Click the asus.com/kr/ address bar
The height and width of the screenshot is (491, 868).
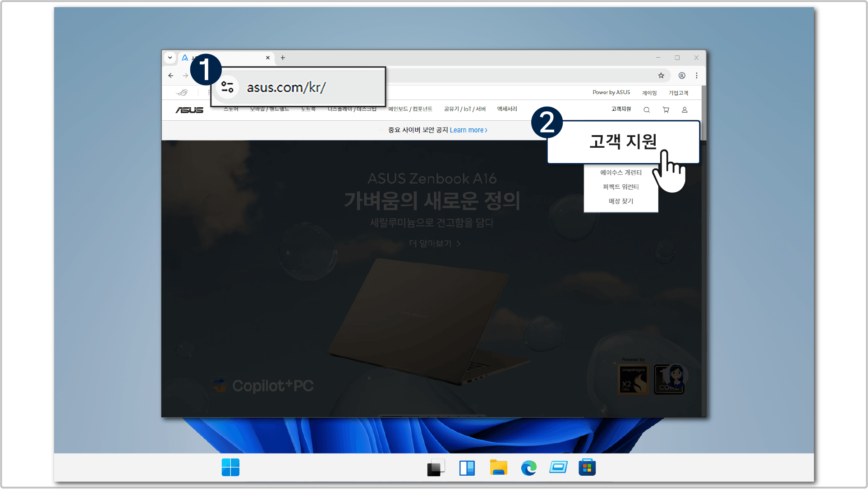(286, 87)
